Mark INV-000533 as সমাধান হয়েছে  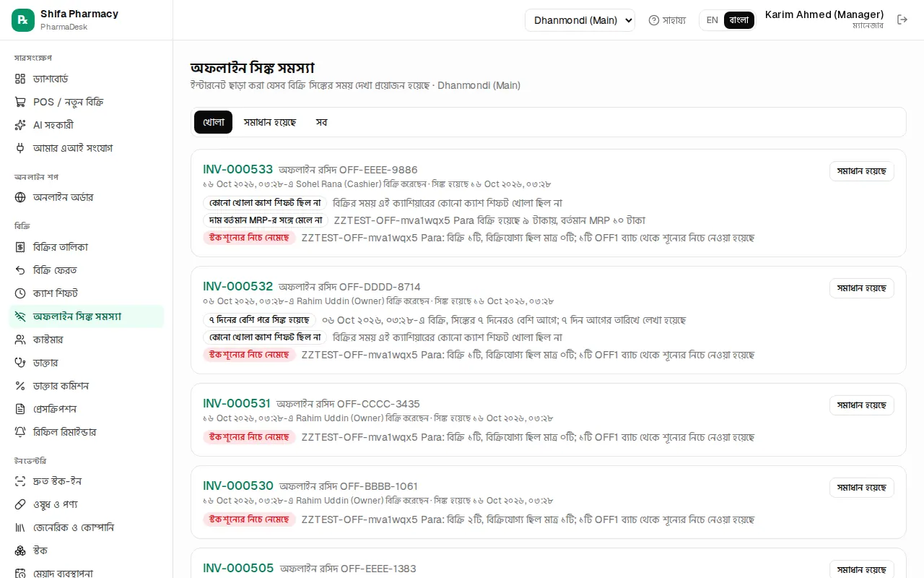tap(862, 171)
